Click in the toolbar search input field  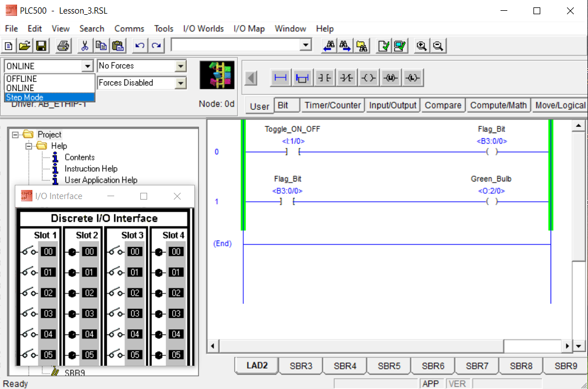point(236,45)
